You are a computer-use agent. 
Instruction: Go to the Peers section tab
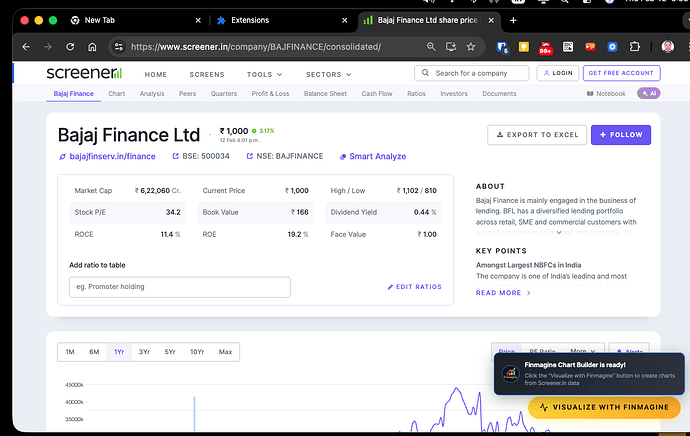pos(187,94)
